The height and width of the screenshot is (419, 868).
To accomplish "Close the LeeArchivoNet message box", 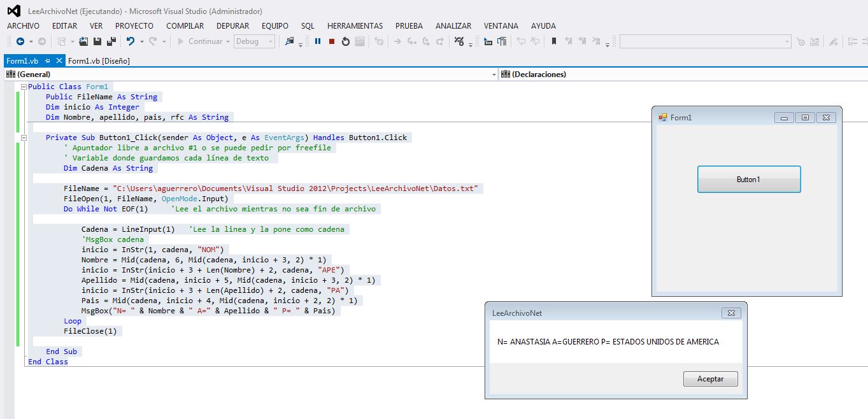I will click(x=731, y=313).
